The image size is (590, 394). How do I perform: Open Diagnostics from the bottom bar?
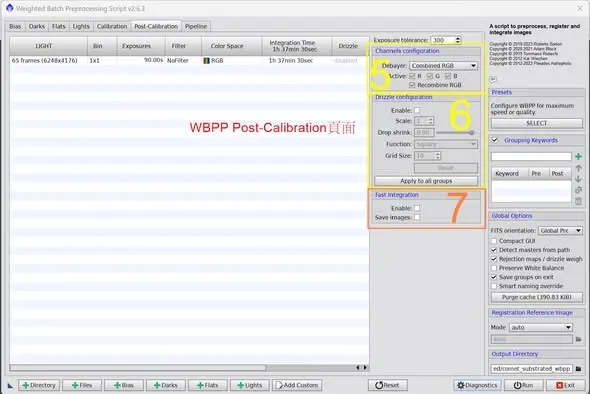477,385
